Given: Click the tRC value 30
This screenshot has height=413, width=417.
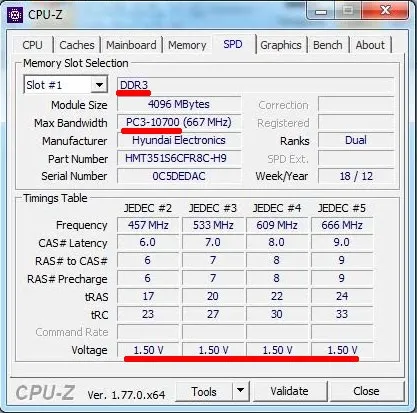Looking at the screenshot, I should click(277, 314).
